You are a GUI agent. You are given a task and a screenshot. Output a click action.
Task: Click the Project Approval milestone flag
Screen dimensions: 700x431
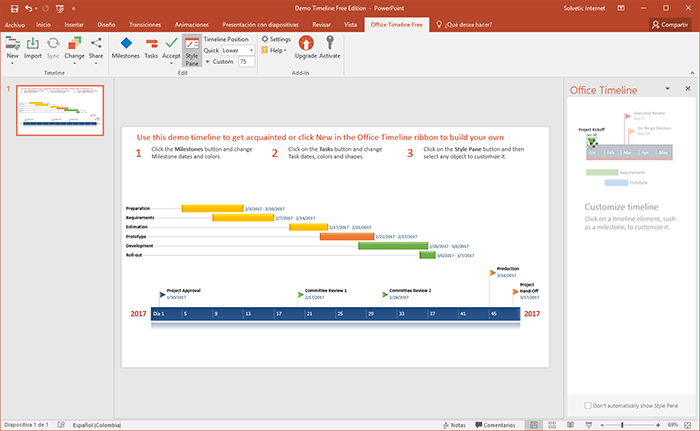(x=162, y=294)
